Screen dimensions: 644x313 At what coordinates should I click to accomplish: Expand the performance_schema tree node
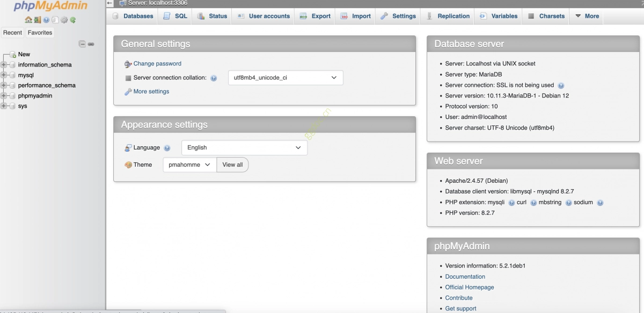[4, 85]
